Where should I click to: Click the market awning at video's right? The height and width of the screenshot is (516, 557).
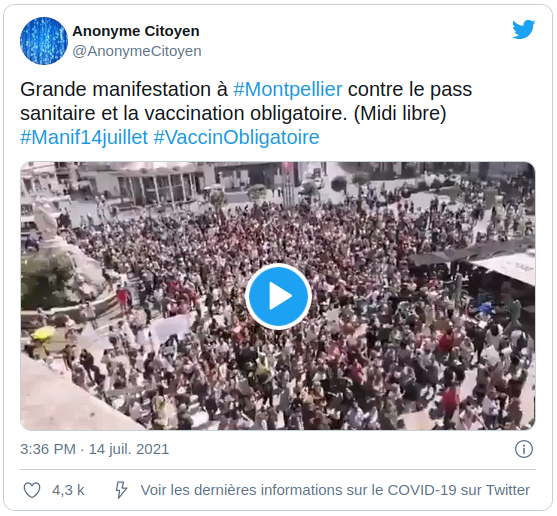point(506,268)
